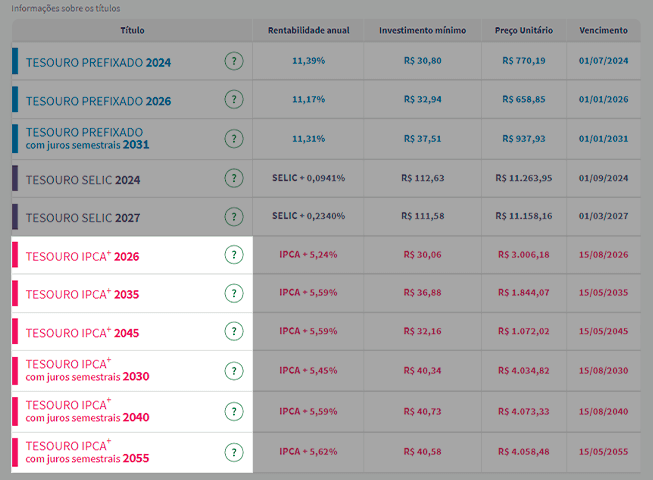
Task: Open the Tesouro Prefixado 2026 title link
Action: (x=98, y=101)
